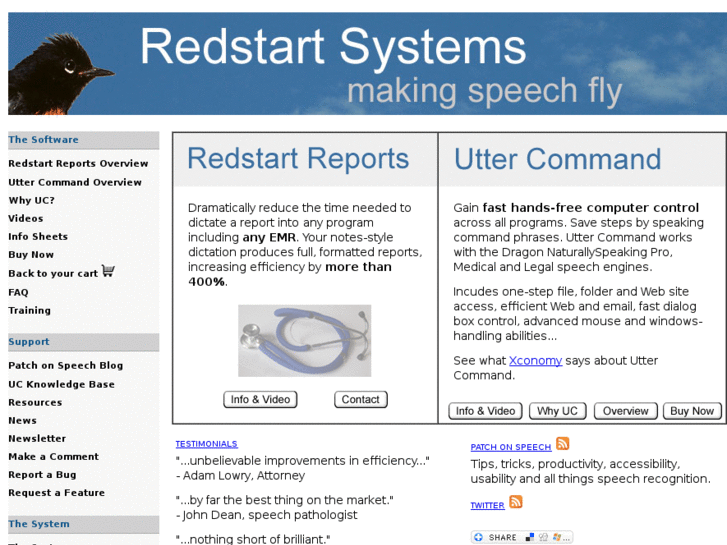This screenshot has height=545, width=727.
Task: Click the Share widget button
Action: coord(522,537)
